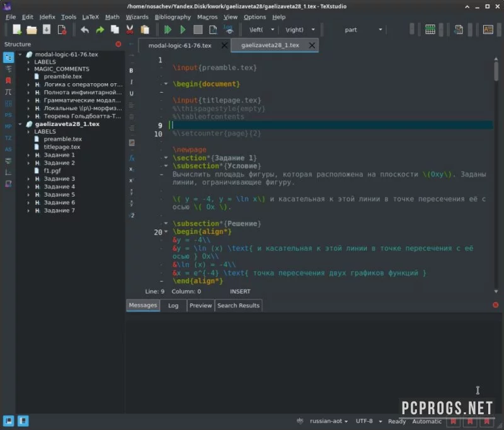Screen dimensions: 504x430
Task: Close the gaelizaveta28_1.tex tab
Action: pyautogui.click(x=312, y=45)
